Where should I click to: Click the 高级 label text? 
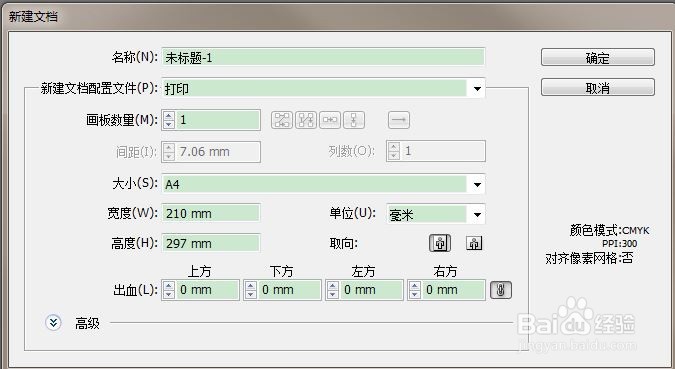click(x=87, y=323)
